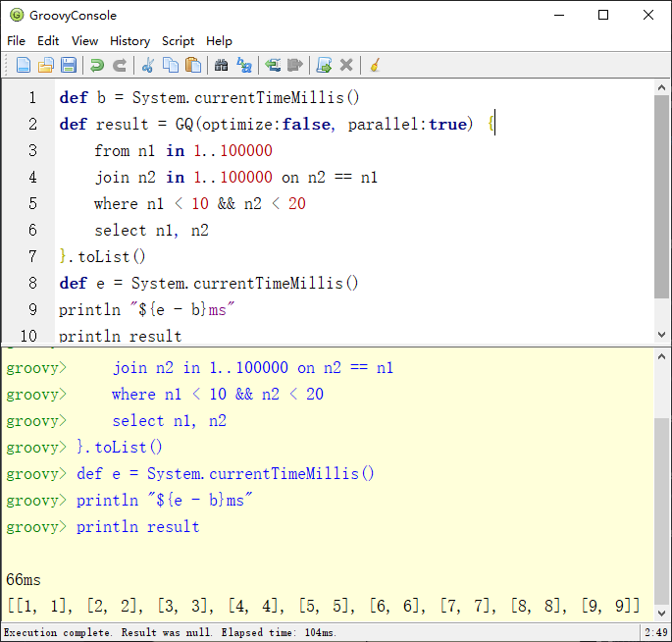Click the '66ms' output line
Viewport: 672px width, 642px height.
tap(24, 580)
